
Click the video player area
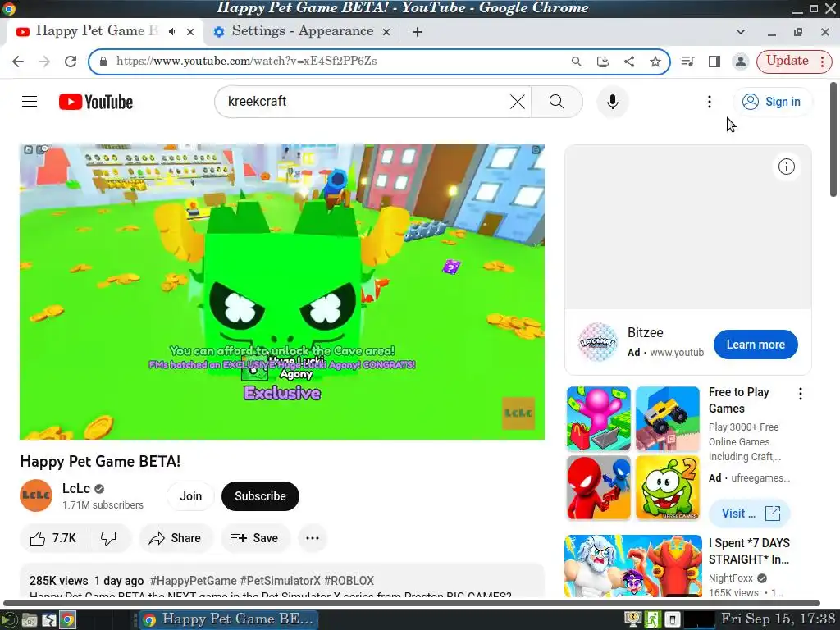coord(282,291)
